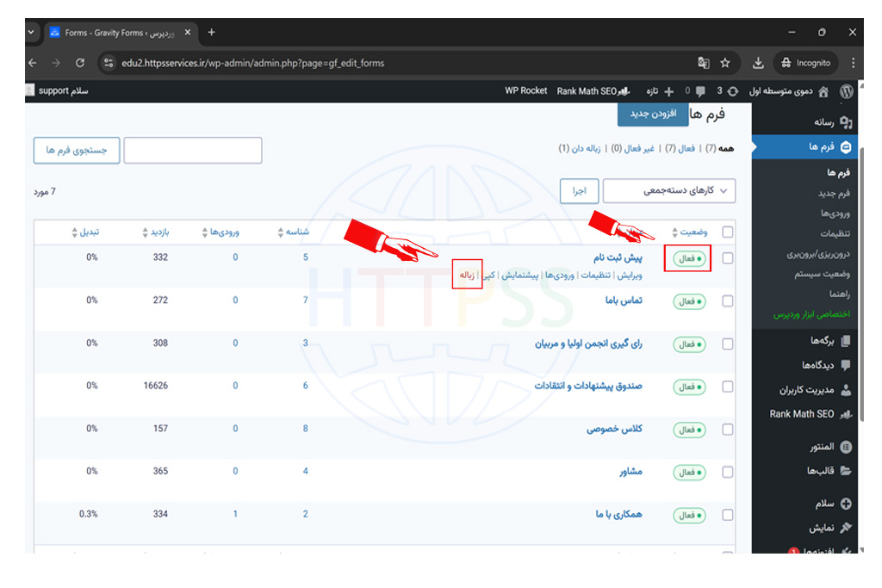Click the زباله trash link under پیش ثبت نام
The width and height of the screenshot is (882, 588).
pyautogui.click(x=467, y=275)
